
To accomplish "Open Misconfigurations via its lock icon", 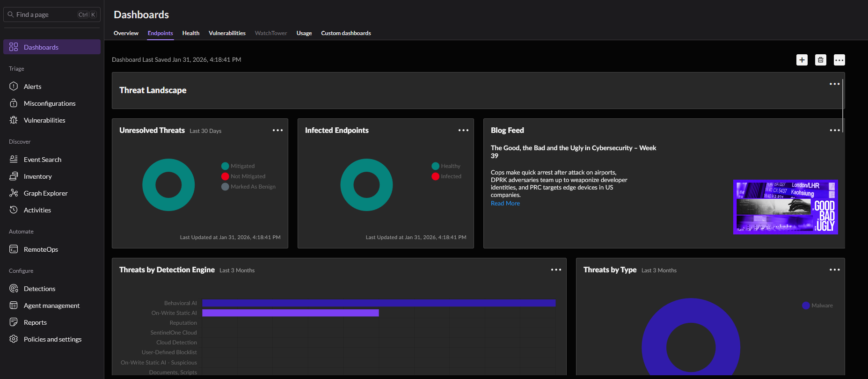I will (x=14, y=103).
